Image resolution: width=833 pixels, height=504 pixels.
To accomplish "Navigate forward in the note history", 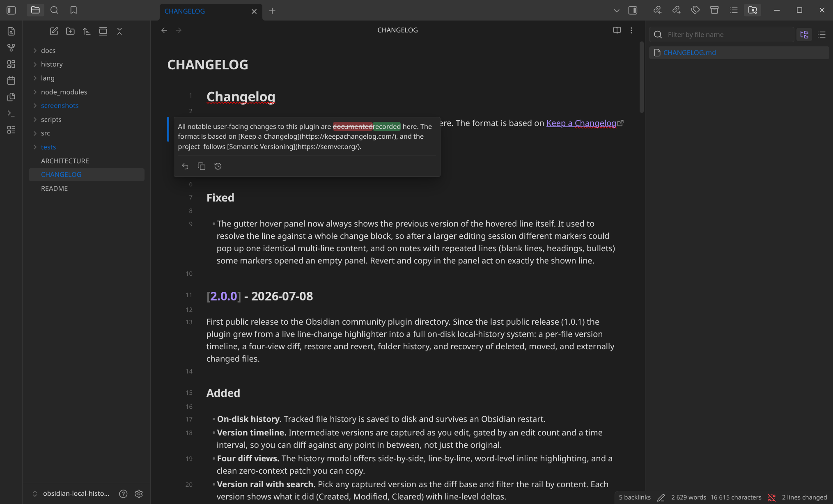I will pyautogui.click(x=179, y=30).
